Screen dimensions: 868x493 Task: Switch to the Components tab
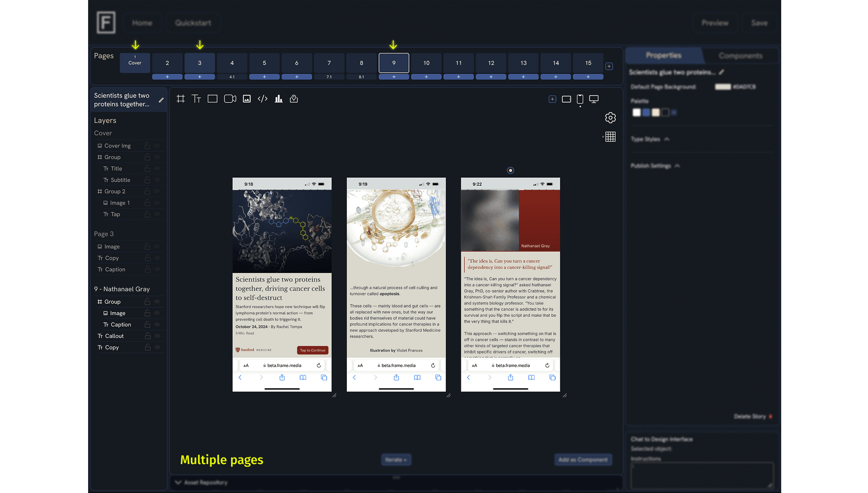click(x=740, y=55)
